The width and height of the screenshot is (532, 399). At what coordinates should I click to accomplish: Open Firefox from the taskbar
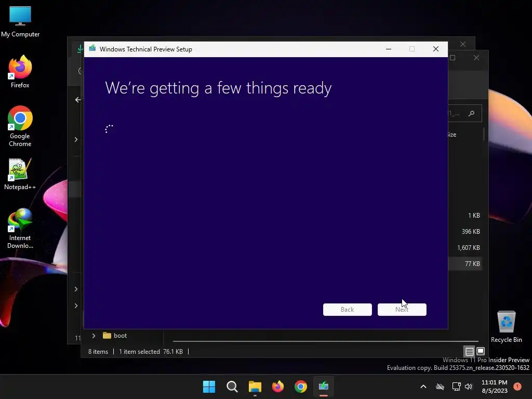point(278,387)
